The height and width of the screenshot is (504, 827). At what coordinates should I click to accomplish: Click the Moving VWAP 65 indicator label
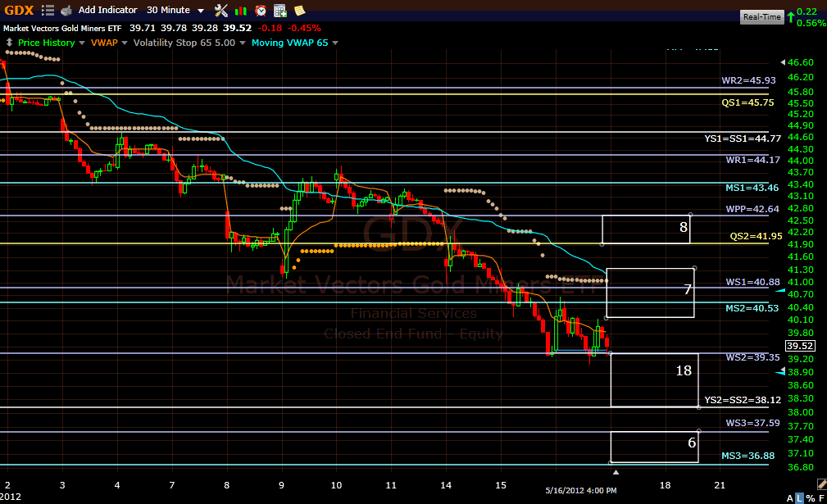pyautogui.click(x=289, y=43)
